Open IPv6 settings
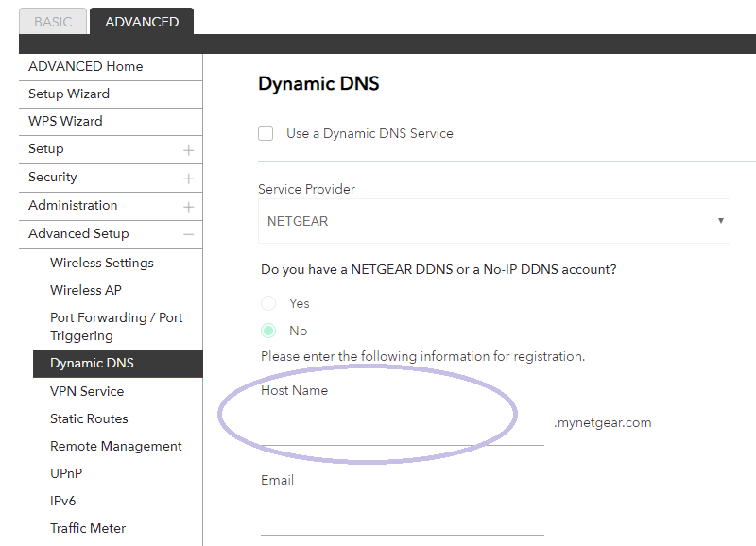Image resolution: width=756 pixels, height=546 pixels. click(62, 502)
